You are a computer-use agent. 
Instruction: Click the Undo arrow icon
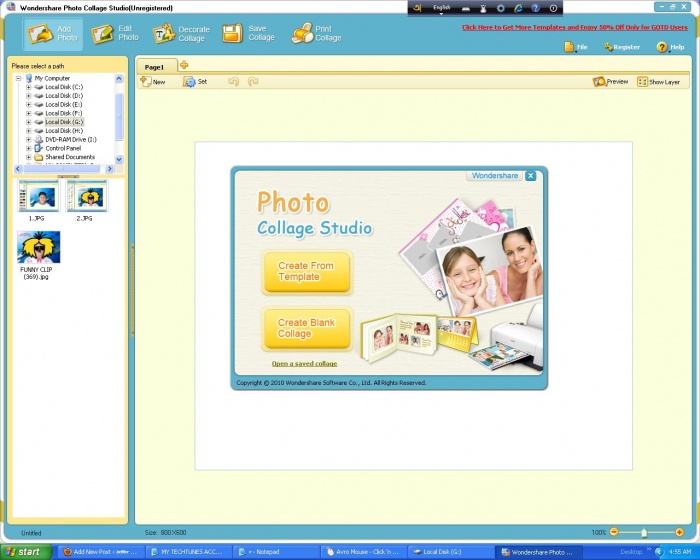233,82
